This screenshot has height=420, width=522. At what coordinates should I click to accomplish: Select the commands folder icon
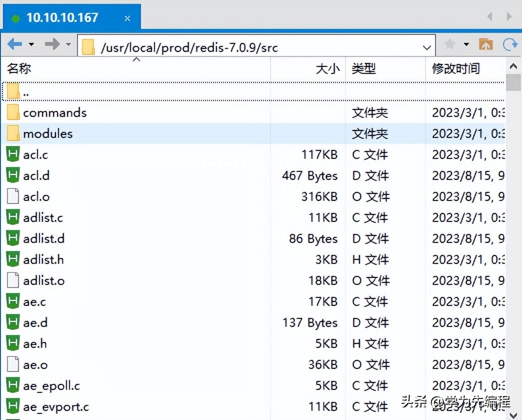tap(13, 112)
